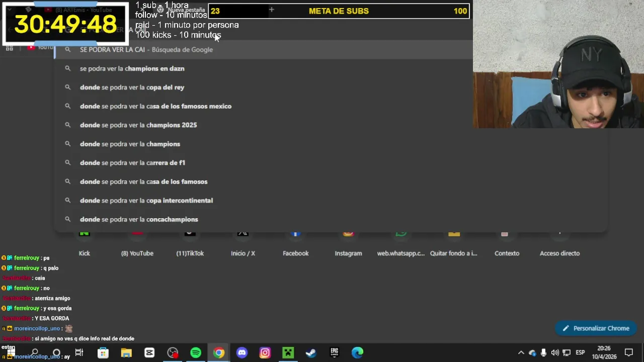644x362 pixels.
Task: Open Task View on the taskbar
Action: tap(79, 352)
